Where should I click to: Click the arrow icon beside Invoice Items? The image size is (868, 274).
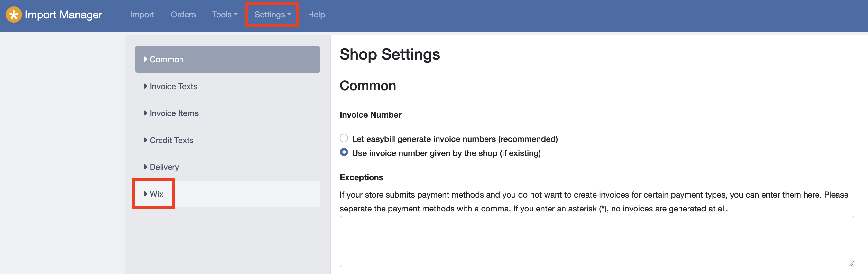point(145,113)
